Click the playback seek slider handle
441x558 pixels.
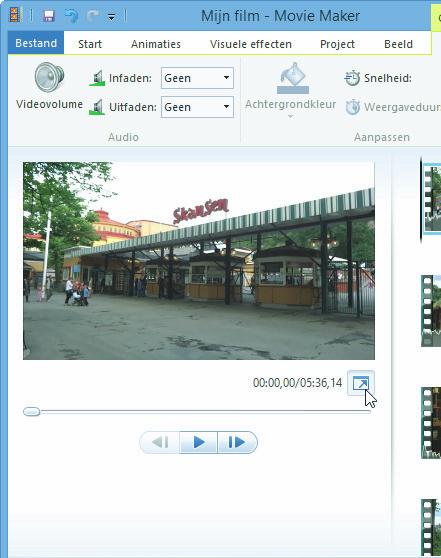pos(32,412)
